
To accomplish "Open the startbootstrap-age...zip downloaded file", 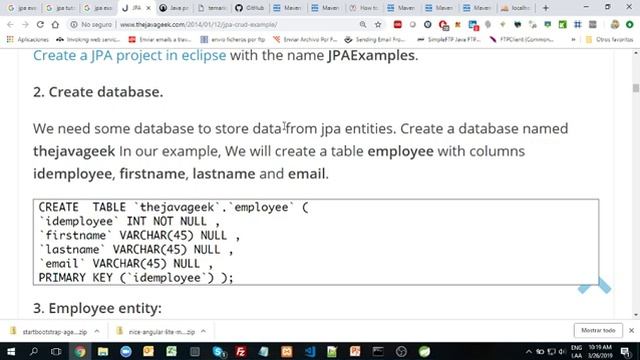I will coord(49,331).
